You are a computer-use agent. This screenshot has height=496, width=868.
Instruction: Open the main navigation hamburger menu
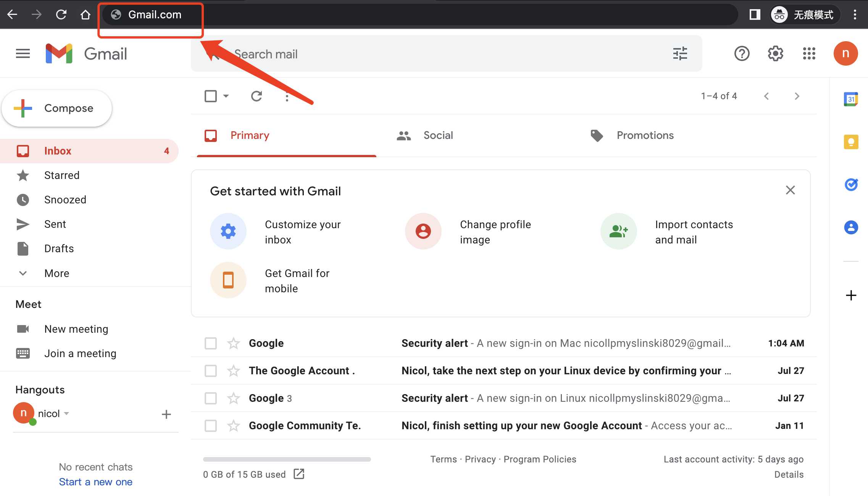pyautogui.click(x=23, y=53)
